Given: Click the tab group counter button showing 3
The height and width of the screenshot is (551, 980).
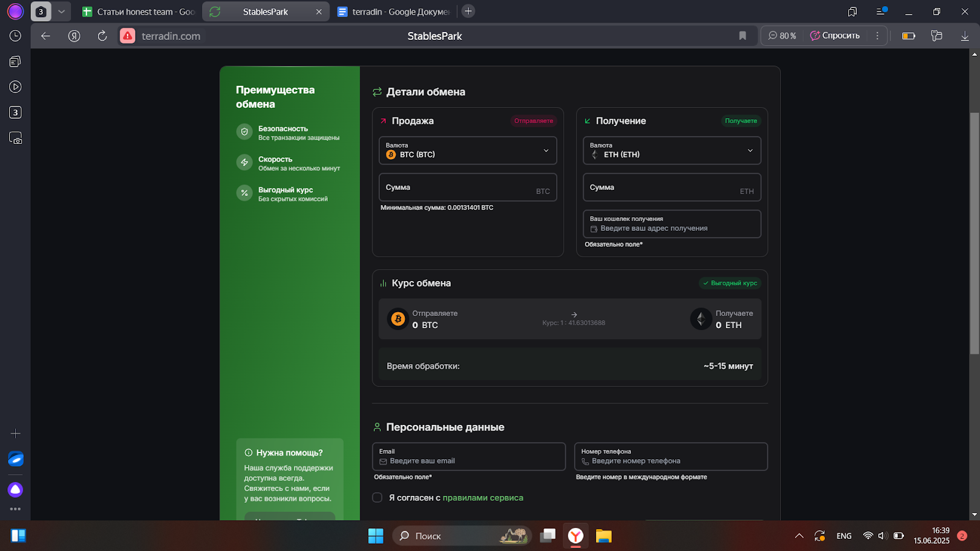Looking at the screenshot, I should (x=41, y=12).
